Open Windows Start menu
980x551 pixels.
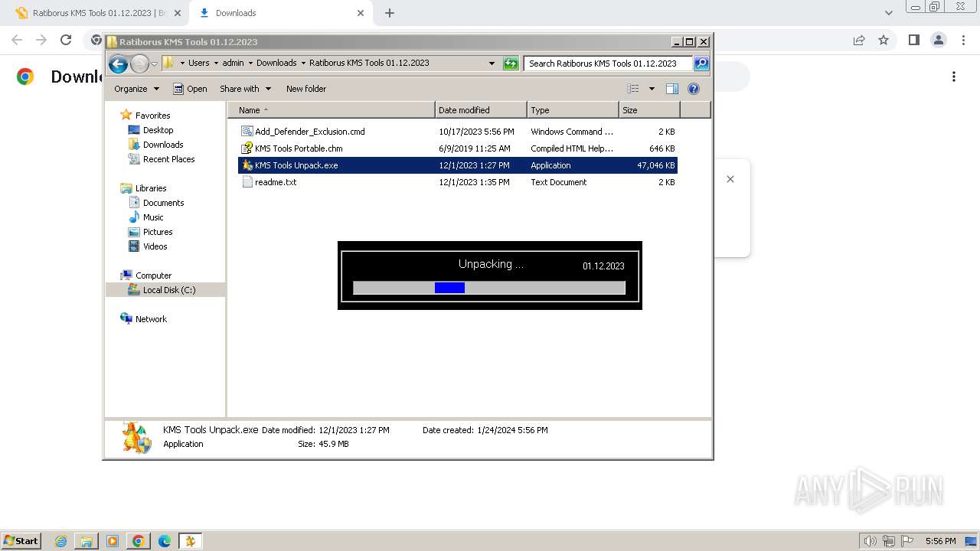click(x=21, y=540)
